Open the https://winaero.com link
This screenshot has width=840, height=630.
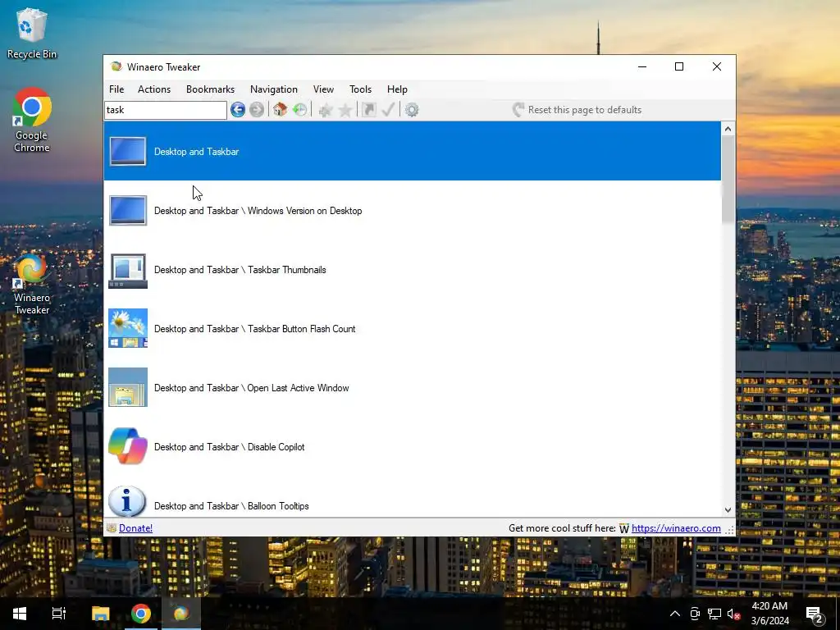click(676, 528)
